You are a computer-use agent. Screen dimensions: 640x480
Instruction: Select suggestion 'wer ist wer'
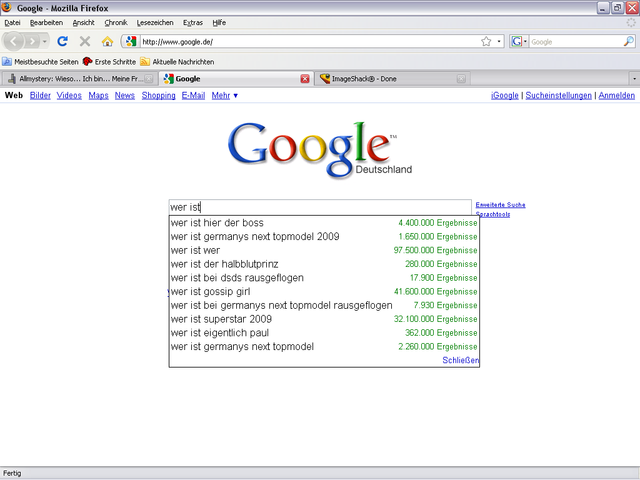pyautogui.click(x=324, y=250)
